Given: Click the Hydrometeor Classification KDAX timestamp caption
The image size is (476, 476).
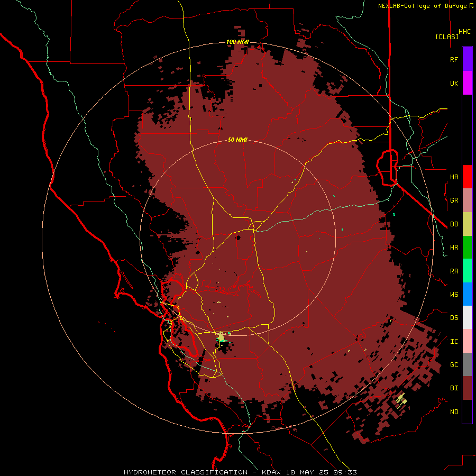Looking at the screenshot, I should 240,472.
